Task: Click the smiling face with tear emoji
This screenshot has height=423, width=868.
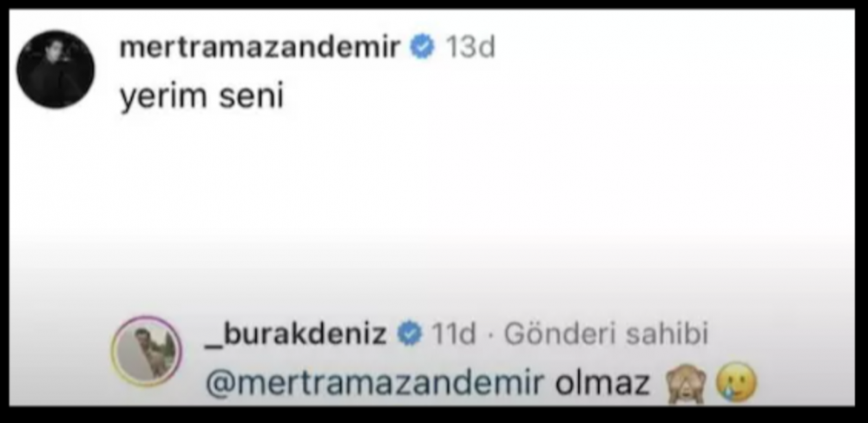Action: pos(736,382)
